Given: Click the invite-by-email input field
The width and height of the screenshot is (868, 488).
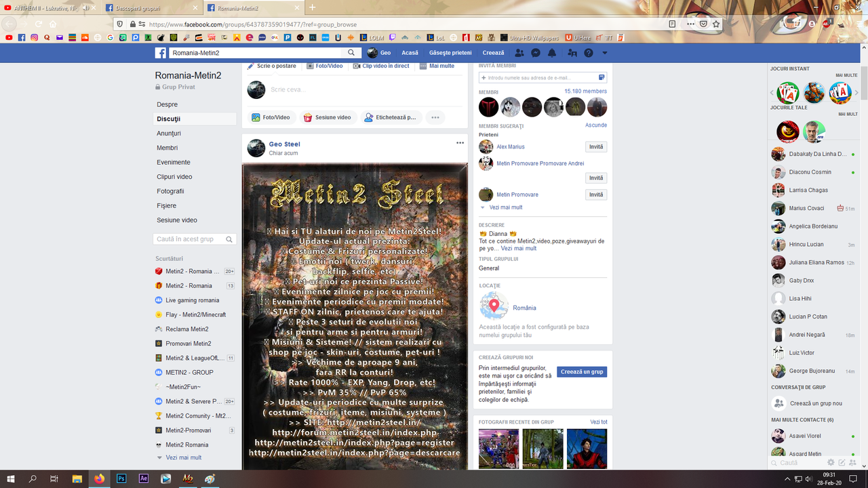Looking at the screenshot, I should pos(542,78).
